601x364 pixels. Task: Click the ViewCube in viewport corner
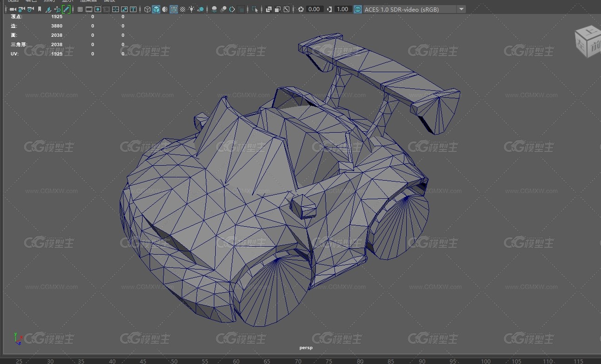click(x=588, y=42)
